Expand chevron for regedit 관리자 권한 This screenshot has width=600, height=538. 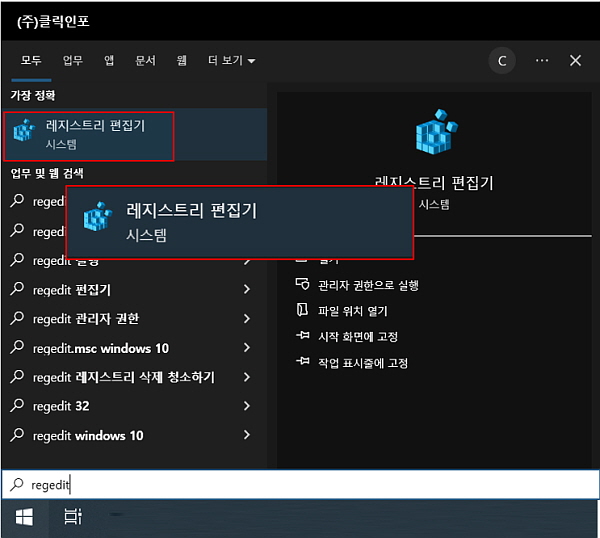tap(247, 318)
